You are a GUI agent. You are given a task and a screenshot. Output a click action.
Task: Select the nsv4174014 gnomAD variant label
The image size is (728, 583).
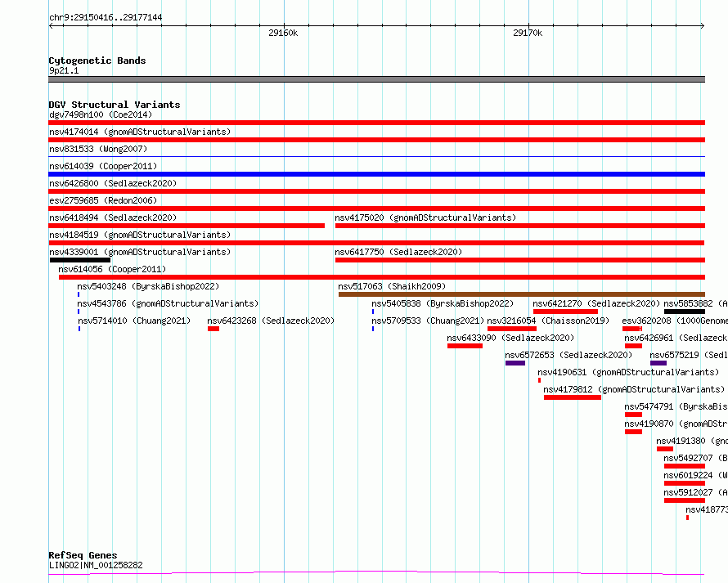coord(140,132)
